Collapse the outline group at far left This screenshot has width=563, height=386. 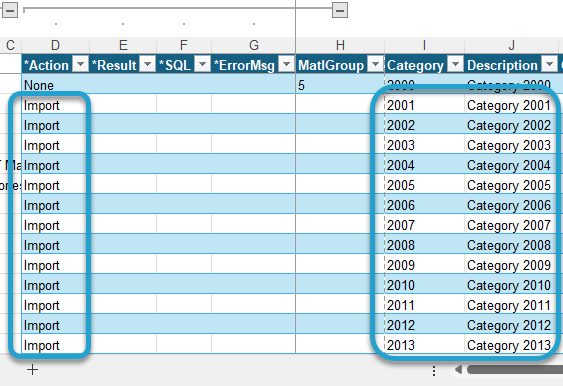pos(10,10)
